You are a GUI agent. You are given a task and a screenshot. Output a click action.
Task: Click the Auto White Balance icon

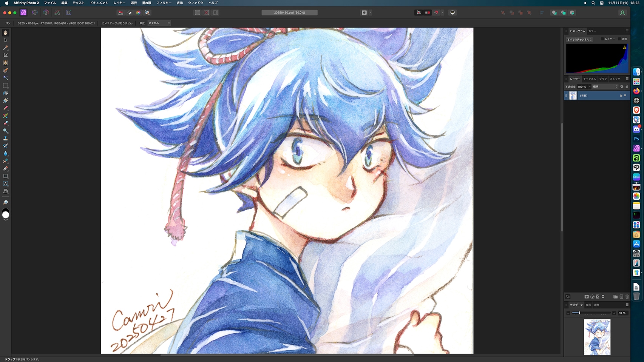click(x=147, y=12)
